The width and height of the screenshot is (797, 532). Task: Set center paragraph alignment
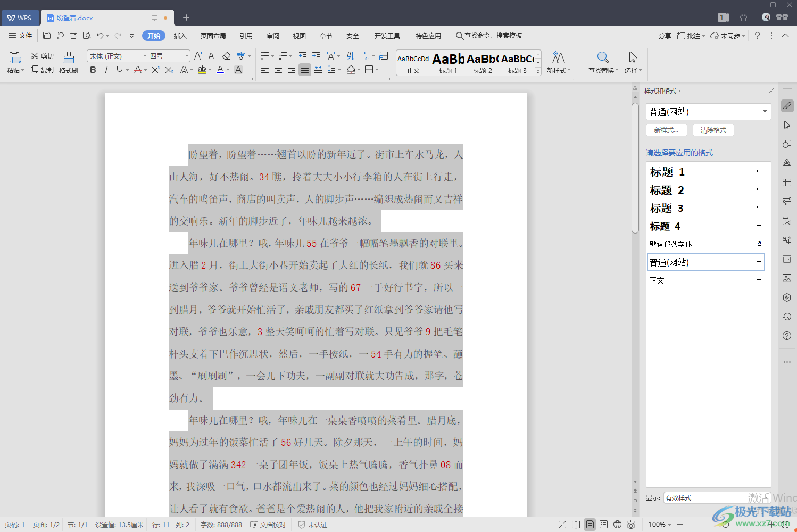pyautogui.click(x=278, y=70)
